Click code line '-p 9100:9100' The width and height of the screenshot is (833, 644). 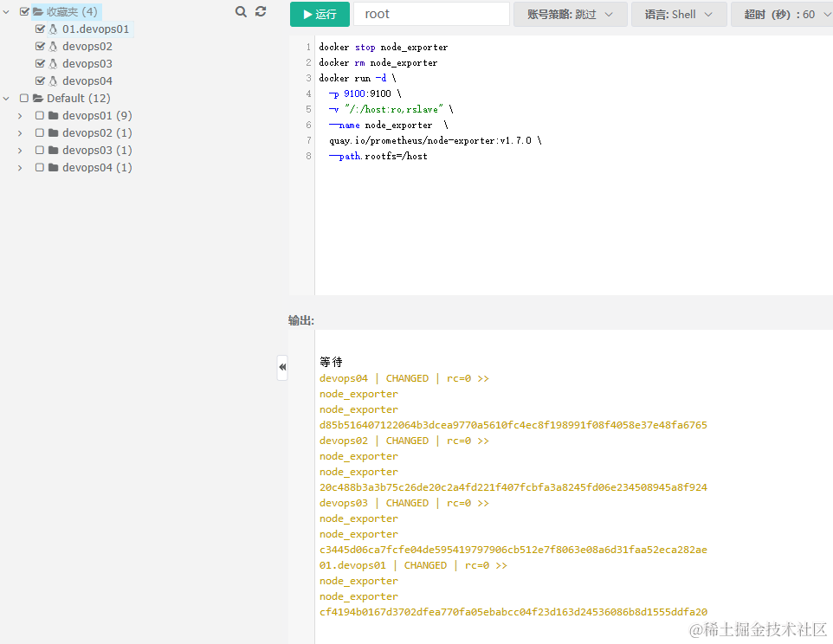[365, 94]
